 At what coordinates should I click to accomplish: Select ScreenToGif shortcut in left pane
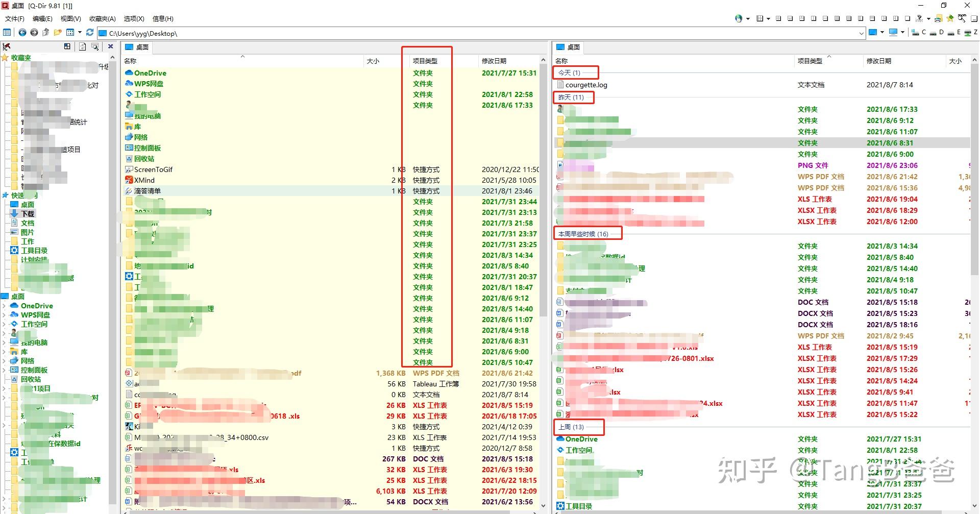click(x=153, y=169)
